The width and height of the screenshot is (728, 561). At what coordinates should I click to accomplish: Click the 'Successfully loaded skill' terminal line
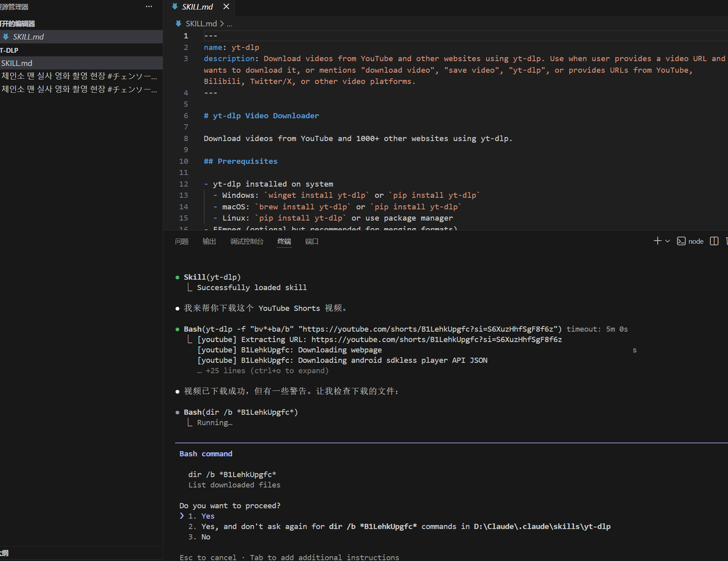(252, 287)
